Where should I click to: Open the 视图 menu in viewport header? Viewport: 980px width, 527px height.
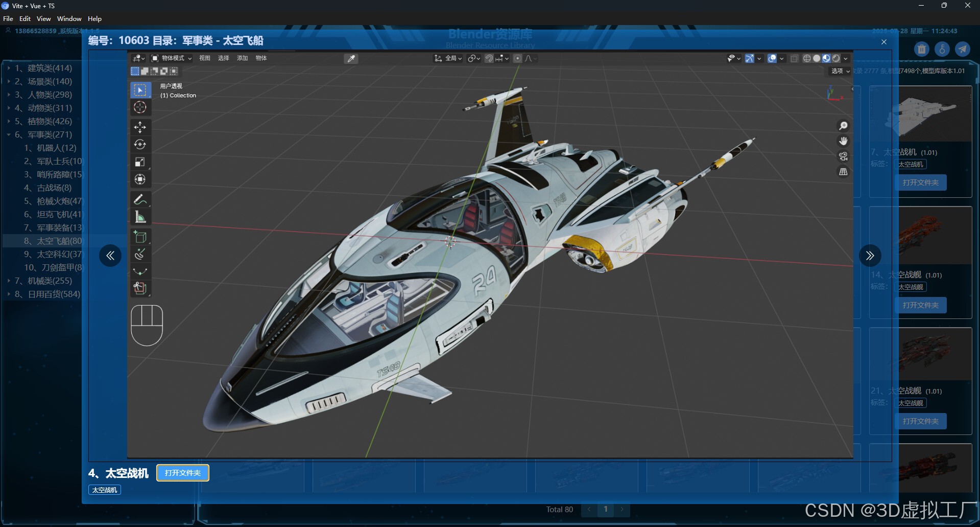(205, 58)
